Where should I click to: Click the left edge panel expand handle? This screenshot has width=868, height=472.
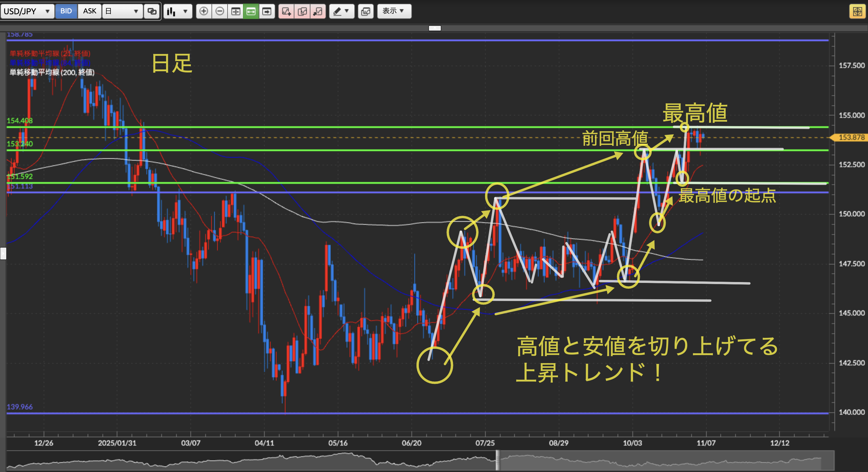click(3, 253)
